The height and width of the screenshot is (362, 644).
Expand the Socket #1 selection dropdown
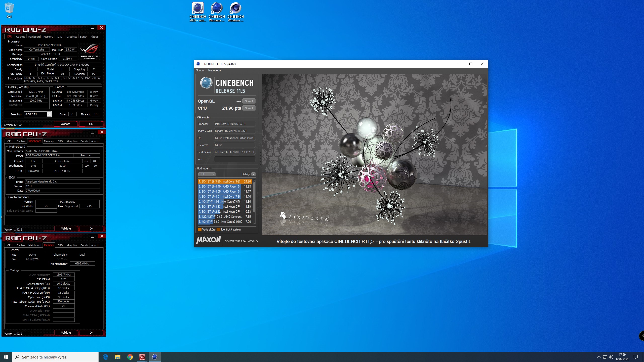coord(49,114)
